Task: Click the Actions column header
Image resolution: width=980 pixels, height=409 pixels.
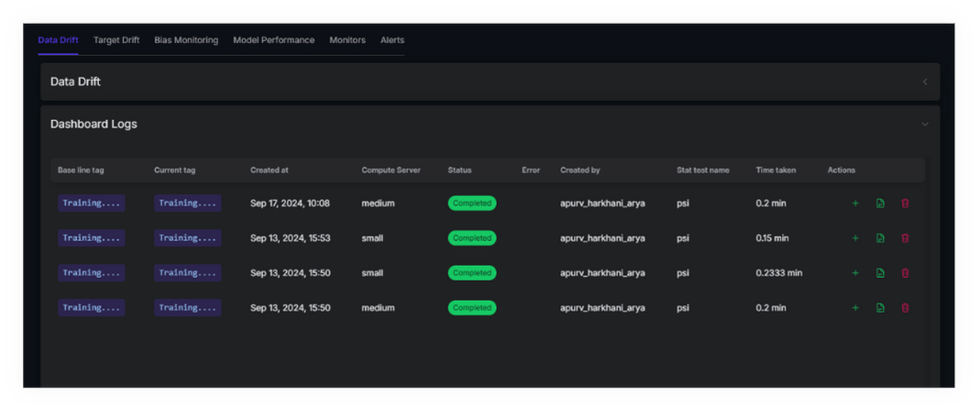Action: coord(842,170)
